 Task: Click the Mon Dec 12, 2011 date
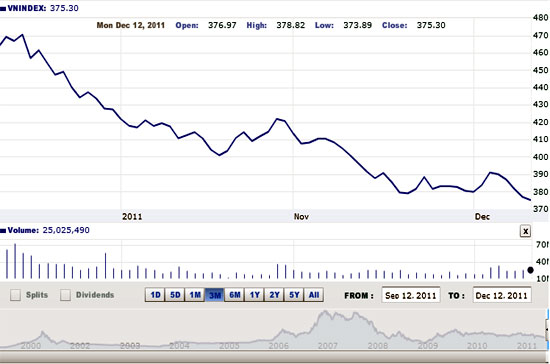[x=130, y=25]
